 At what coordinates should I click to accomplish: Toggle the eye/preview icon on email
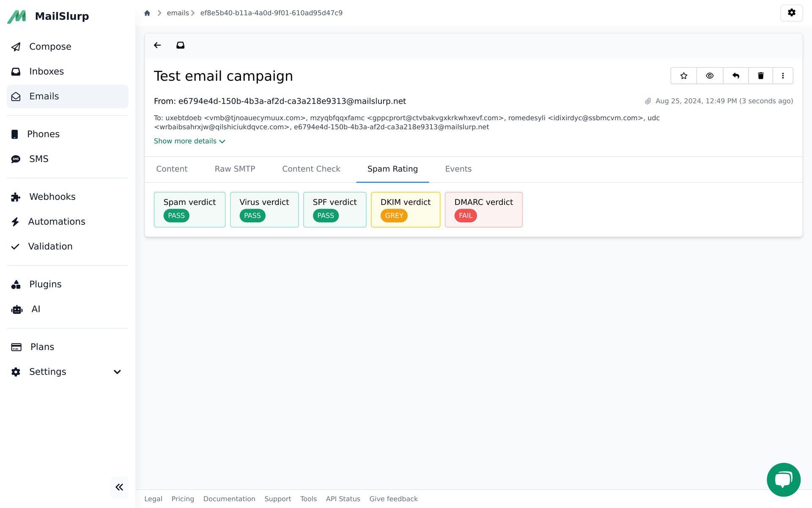tap(710, 75)
